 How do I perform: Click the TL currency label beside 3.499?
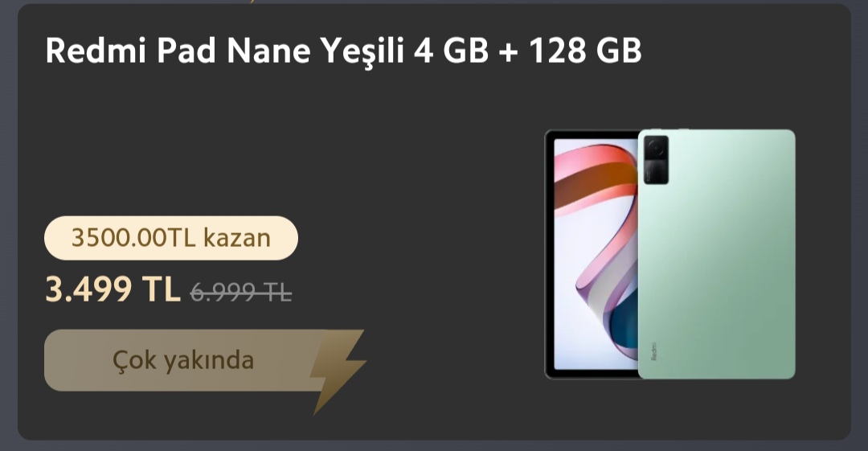click(x=161, y=289)
